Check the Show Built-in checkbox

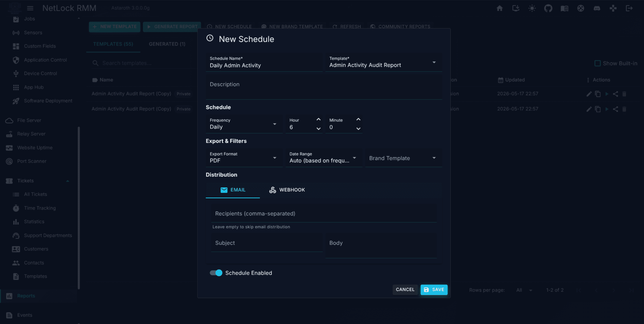tap(597, 63)
